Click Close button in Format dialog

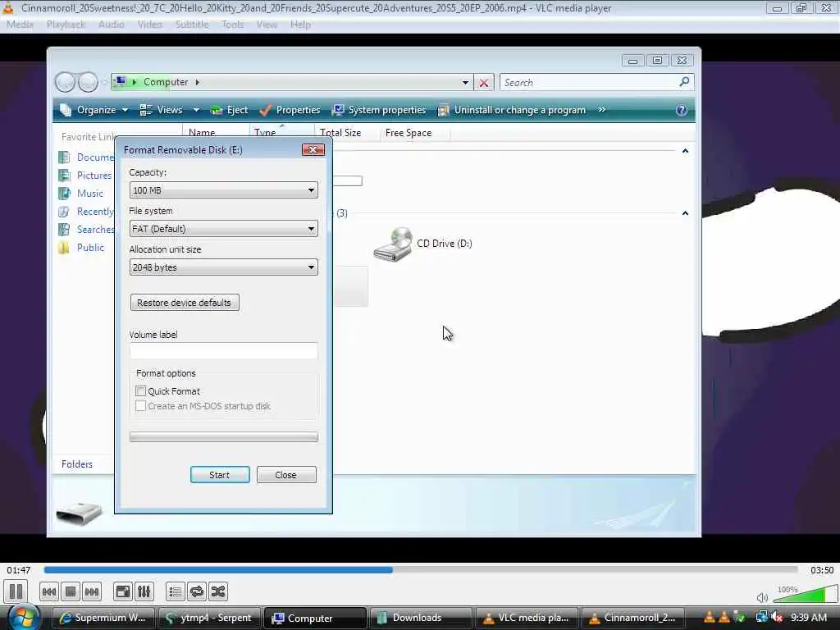286,475
